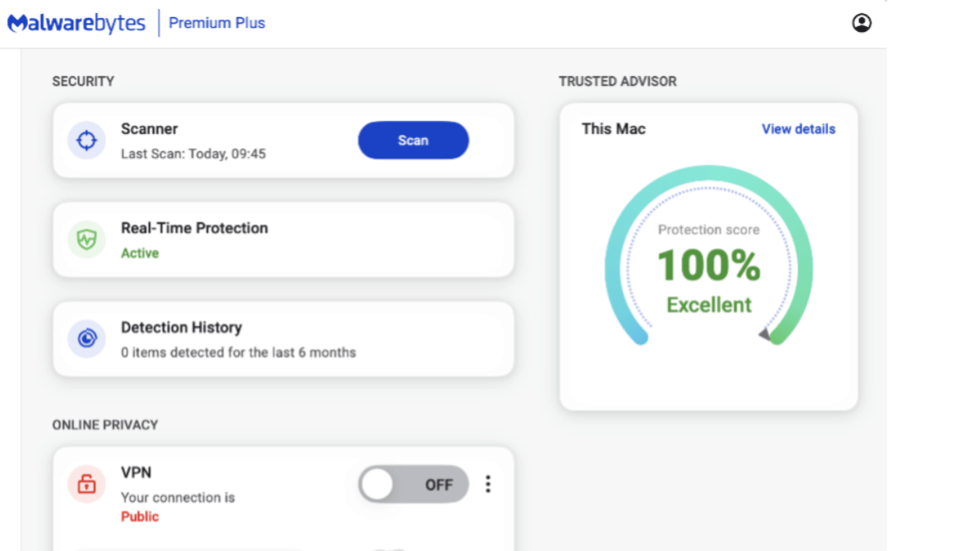The height and width of the screenshot is (551, 980).
Task: Click the red VPN unlocked padlock icon
Action: click(87, 484)
